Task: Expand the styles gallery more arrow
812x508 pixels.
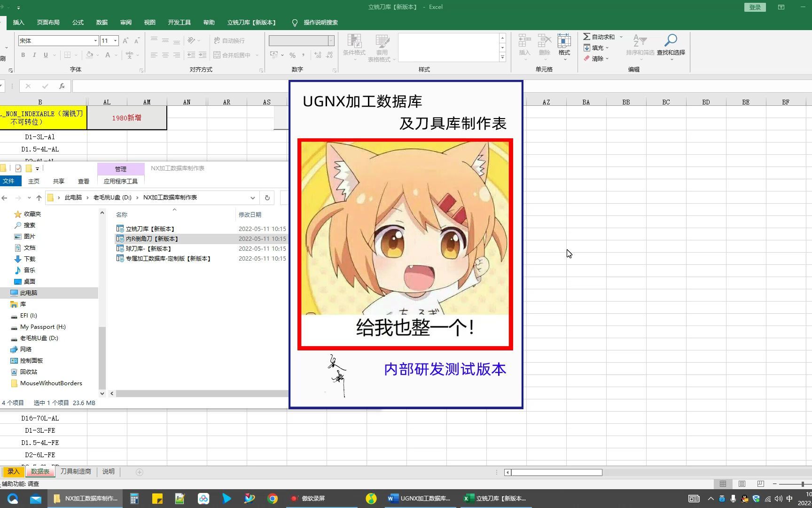Action: pos(502,57)
